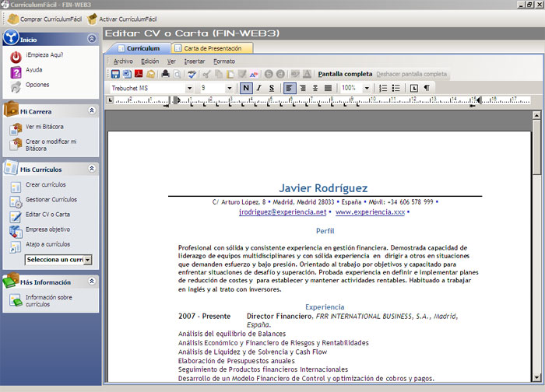Click the text style (colorful A) icon
Image resolution: width=545 pixels, height=392 pixels.
click(254, 74)
